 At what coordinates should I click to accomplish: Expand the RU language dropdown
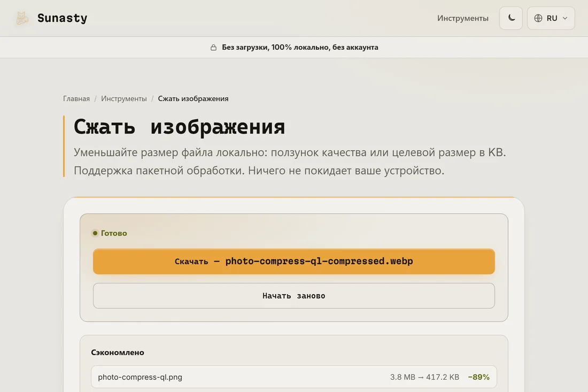[551, 18]
